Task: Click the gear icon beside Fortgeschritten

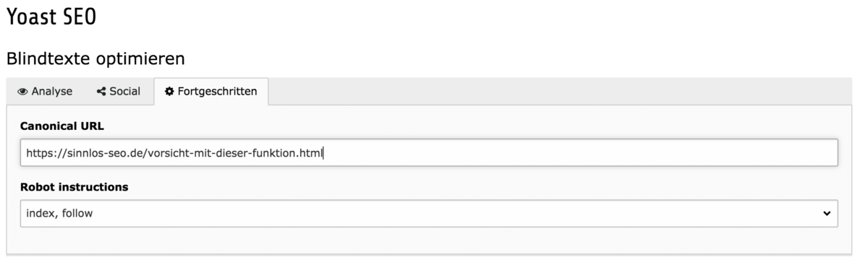Action: 169,92
